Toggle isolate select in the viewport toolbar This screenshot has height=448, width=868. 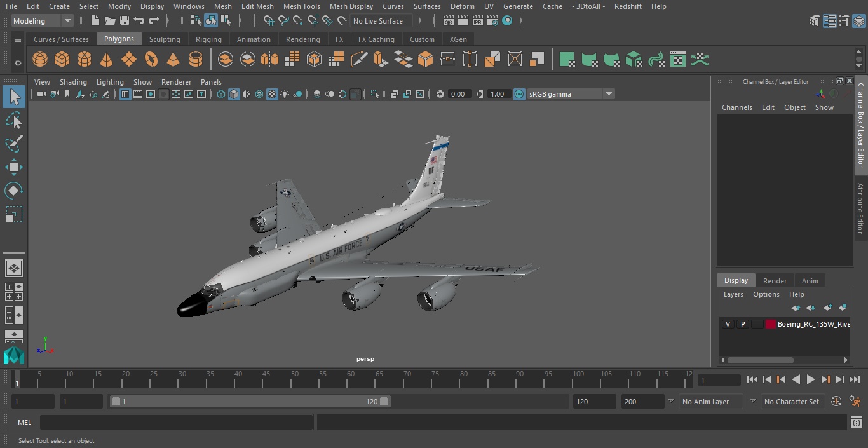click(x=375, y=94)
